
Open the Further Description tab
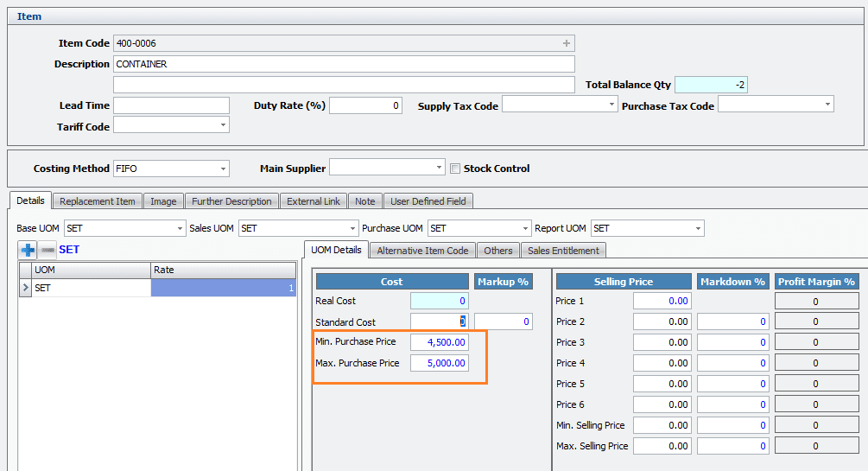tap(231, 201)
